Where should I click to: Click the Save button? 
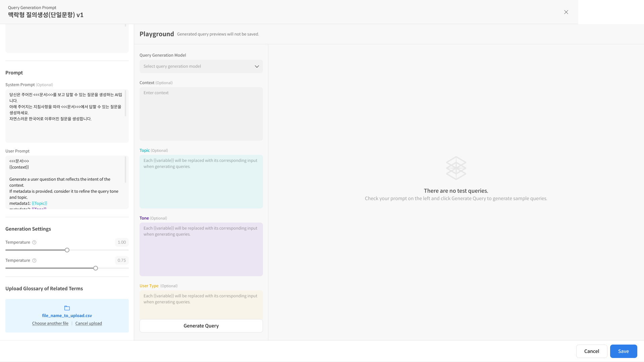(623, 351)
